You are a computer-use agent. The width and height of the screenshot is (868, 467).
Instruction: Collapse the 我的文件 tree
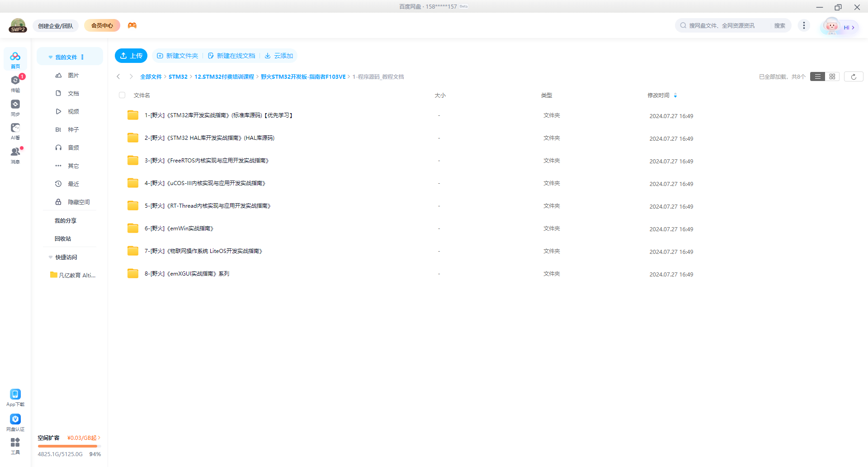click(51, 57)
